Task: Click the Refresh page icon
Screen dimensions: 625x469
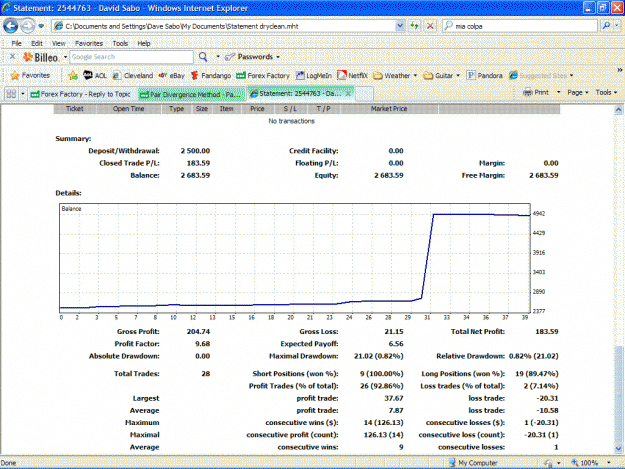Action: (x=415, y=26)
